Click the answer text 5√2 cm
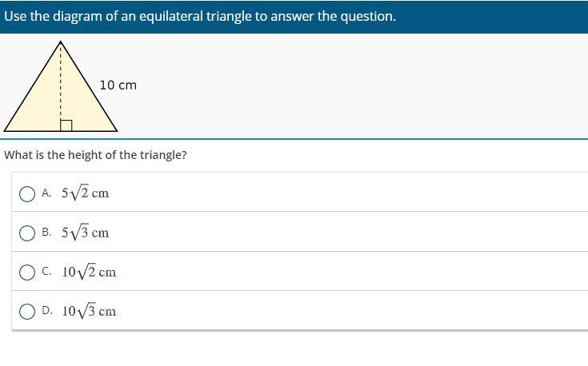This screenshot has width=588, height=366. point(85,193)
